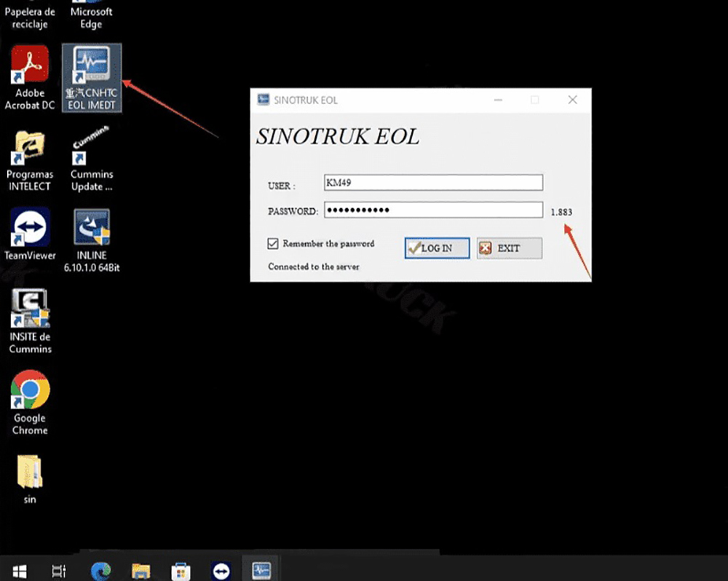Image resolution: width=728 pixels, height=581 pixels.
Task: Click the version number 1.883
Action: tap(561, 213)
